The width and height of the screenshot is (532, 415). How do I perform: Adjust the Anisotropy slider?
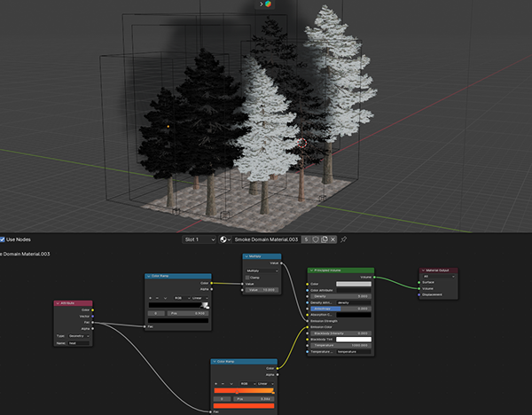(340, 308)
